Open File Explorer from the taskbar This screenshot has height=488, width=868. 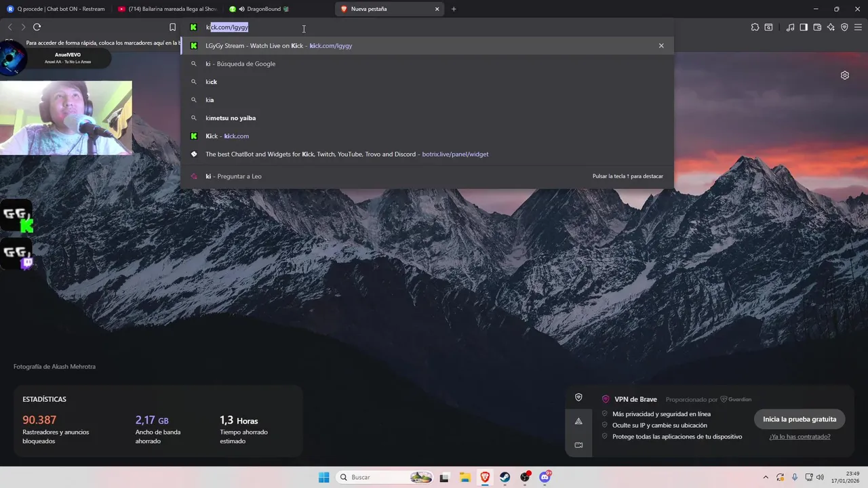pos(465,477)
